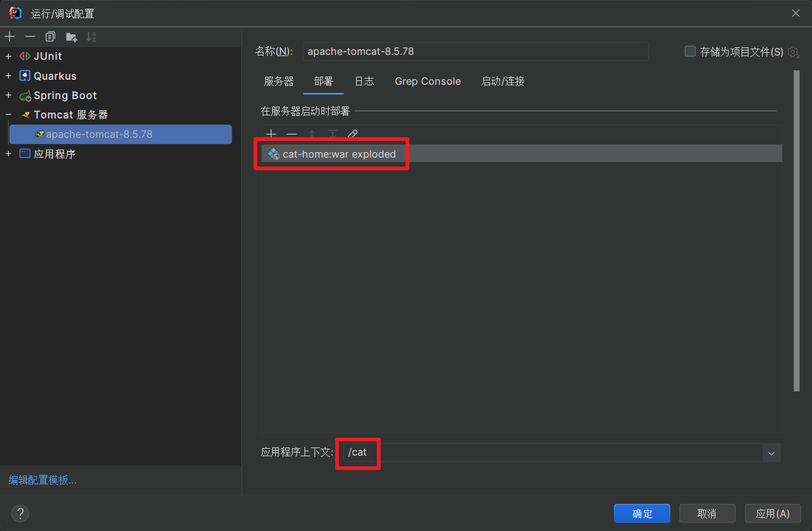Sort configurations alphabetically
Screen dimensions: 812x531
click(x=91, y=37)
